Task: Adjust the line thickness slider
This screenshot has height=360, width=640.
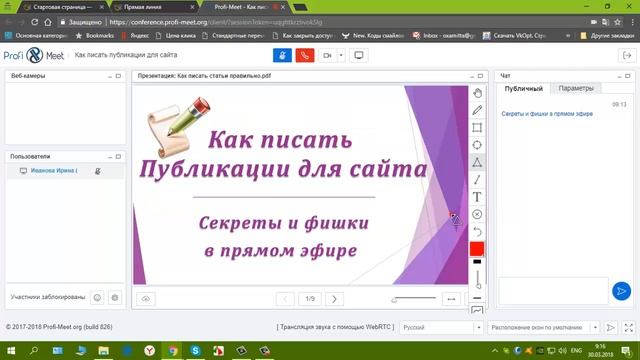Action: [x=478, y=280]
